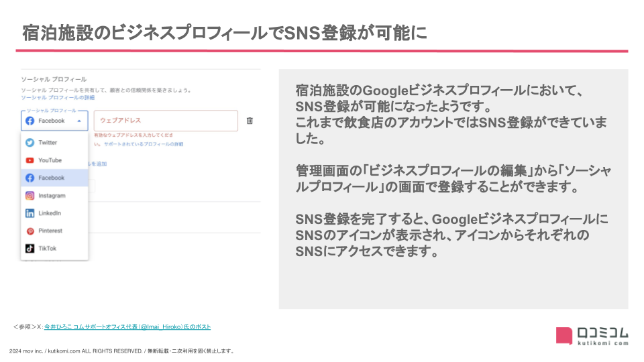Click the Twitter bird icon
The width and height of the screenshot is (644, 362).
click(x=30, y=143)
